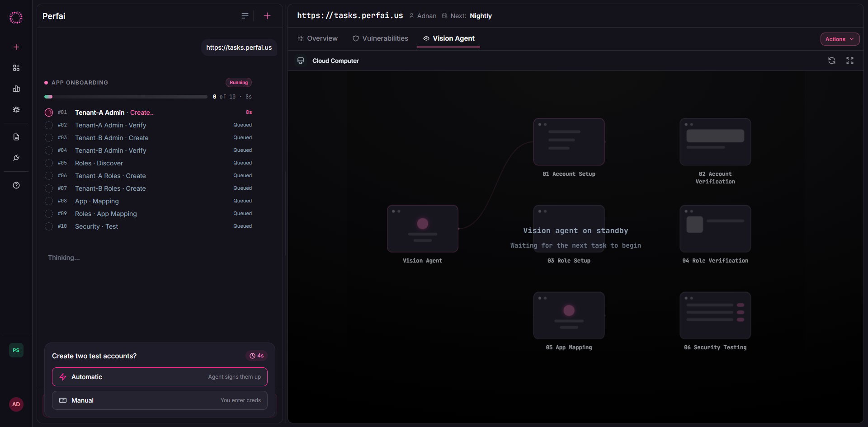Screen dimensions: 868x427
Task: Select task Tenant-A Admin · Create
Action: [148, 113]
